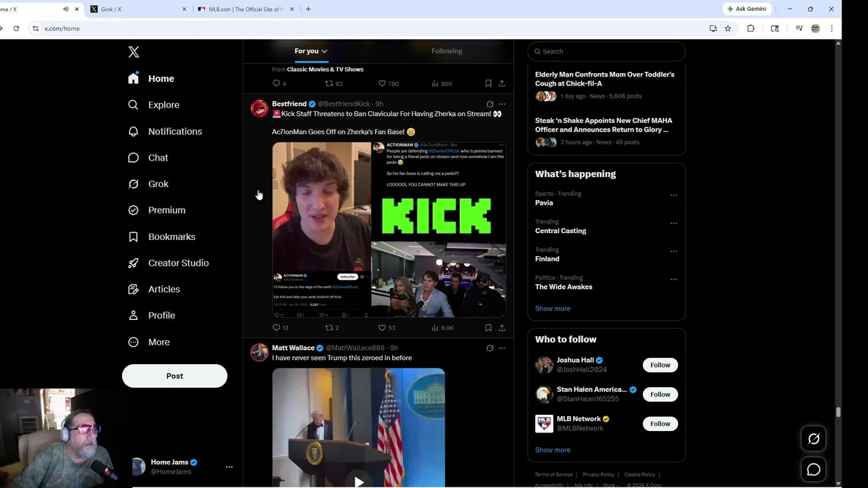
Task: Open Grok in sidebar
Action: (x=149, y=184)
